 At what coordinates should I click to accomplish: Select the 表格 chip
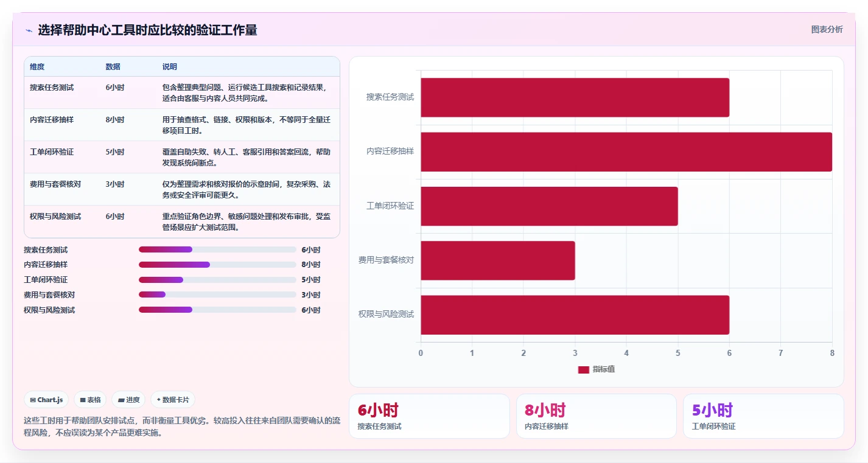point(90,400)
